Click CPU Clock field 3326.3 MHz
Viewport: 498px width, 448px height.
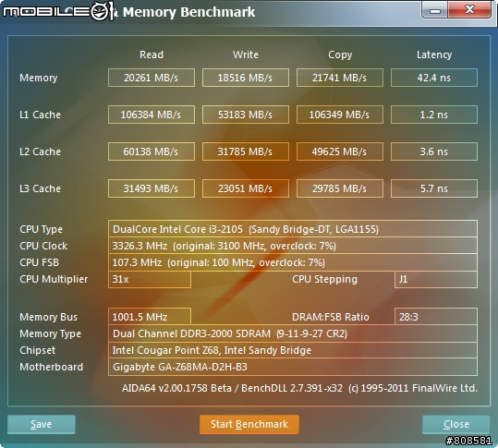pos(293,246)
